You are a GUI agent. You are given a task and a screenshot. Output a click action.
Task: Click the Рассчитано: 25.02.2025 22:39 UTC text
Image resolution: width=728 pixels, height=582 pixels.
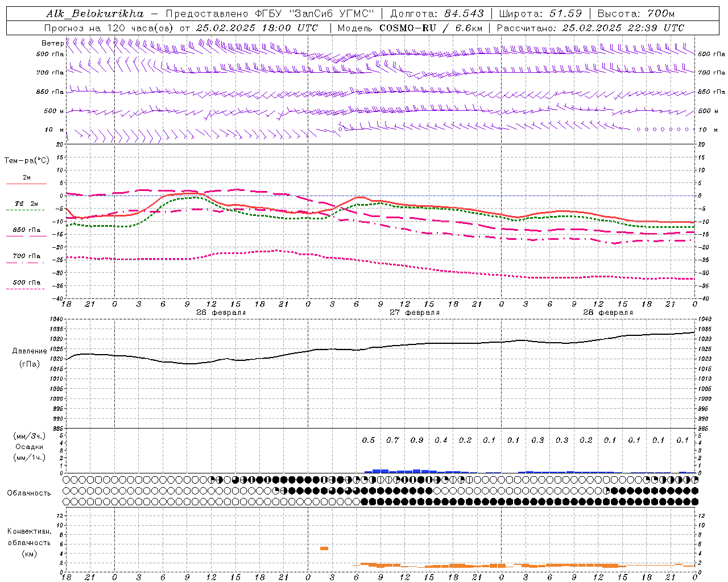coord(590,28)
